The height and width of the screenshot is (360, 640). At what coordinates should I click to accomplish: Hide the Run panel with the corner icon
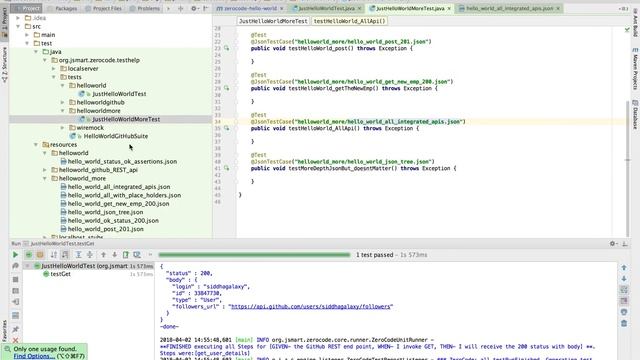coord(625,244)
